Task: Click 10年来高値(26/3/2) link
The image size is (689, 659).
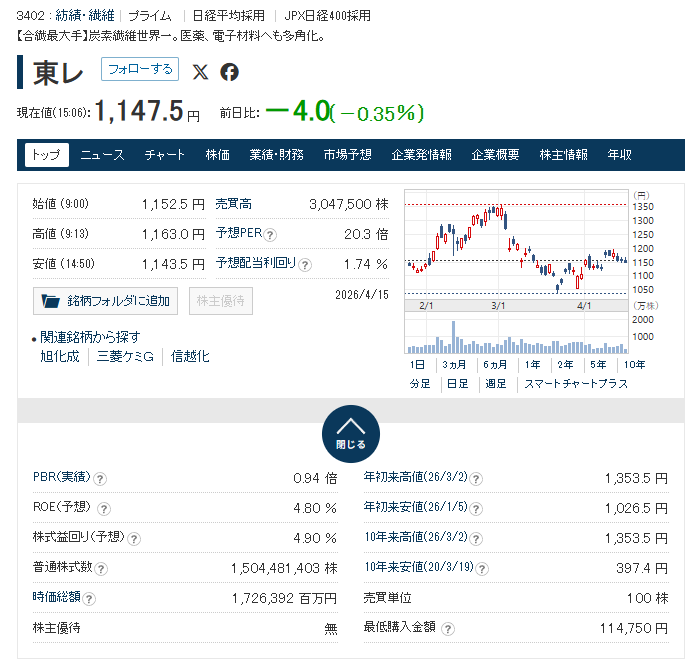Action: 416,537
